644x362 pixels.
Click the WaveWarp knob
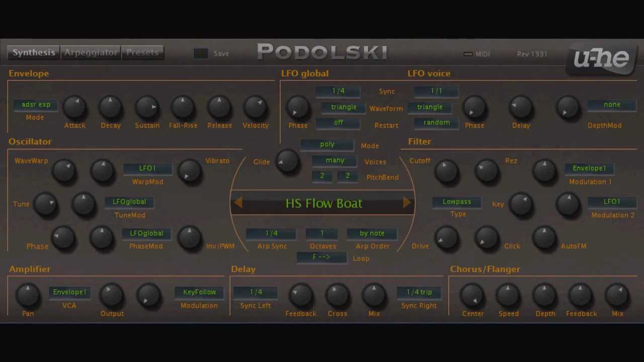64,171
